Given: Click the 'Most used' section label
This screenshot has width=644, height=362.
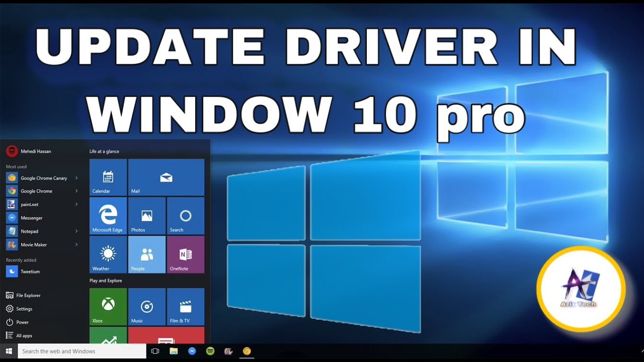Looking at the screenshot, I should coord(16,166).
